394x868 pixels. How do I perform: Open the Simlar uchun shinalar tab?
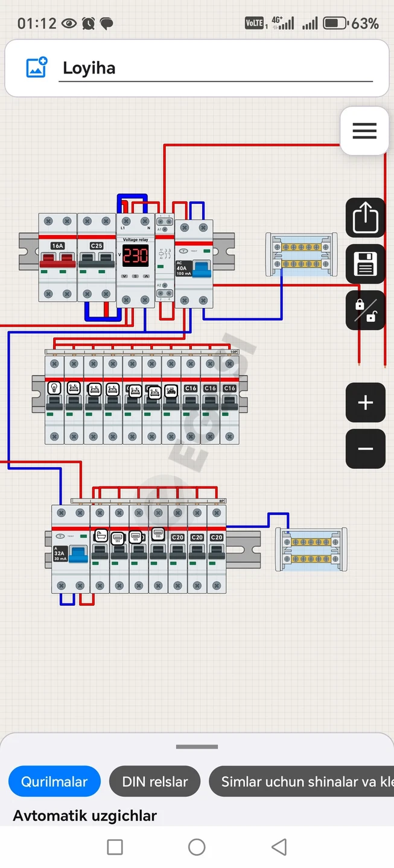click(302, 782)
